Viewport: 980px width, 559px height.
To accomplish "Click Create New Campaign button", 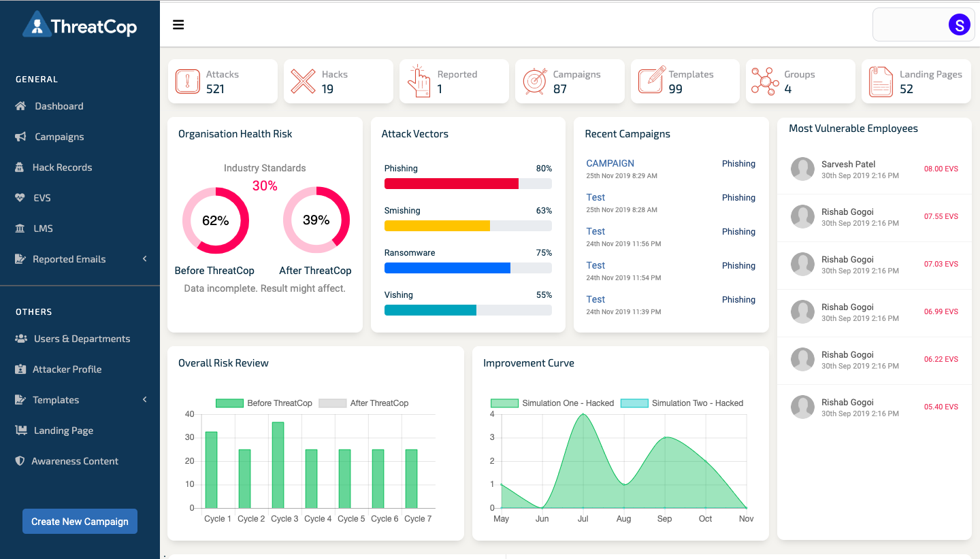I will (80, 522).
